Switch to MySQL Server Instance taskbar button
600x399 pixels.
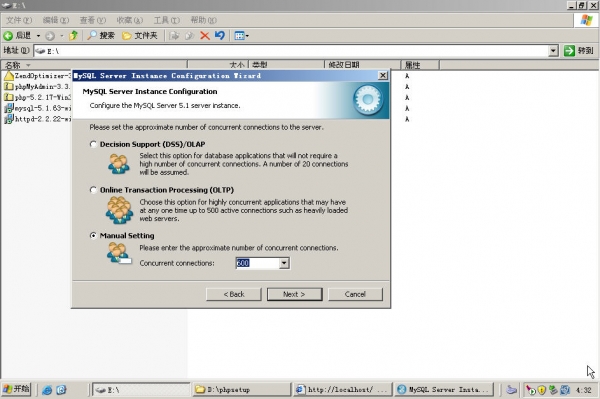click(444, 390)
